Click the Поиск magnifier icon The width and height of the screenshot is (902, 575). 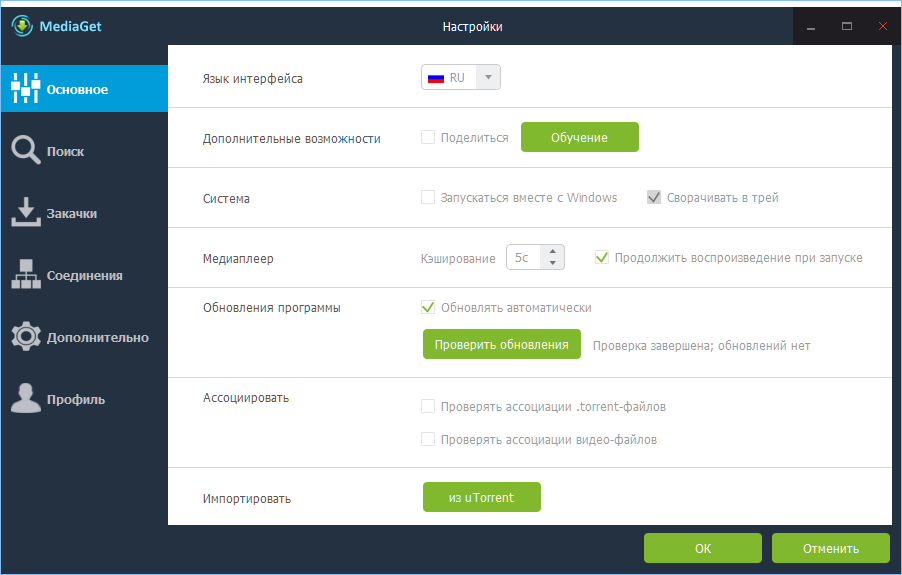pos(25,150)
